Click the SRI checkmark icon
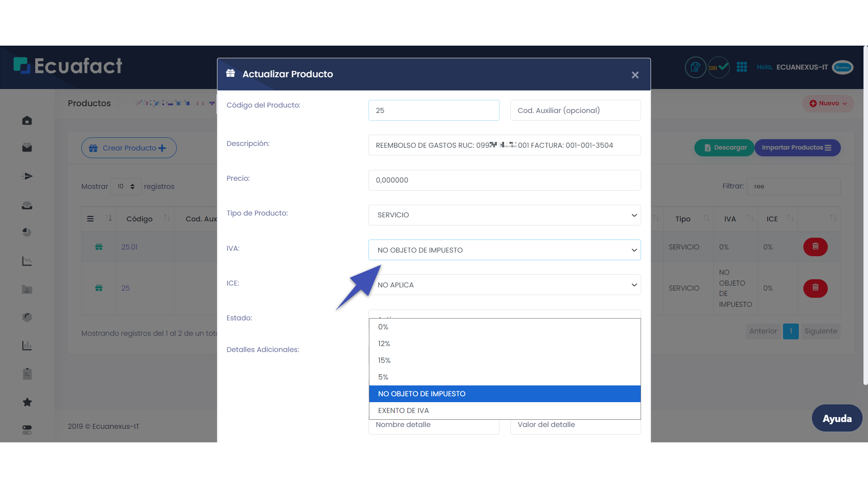This screenshot has height=488, width=868. [x=718, y=67]
